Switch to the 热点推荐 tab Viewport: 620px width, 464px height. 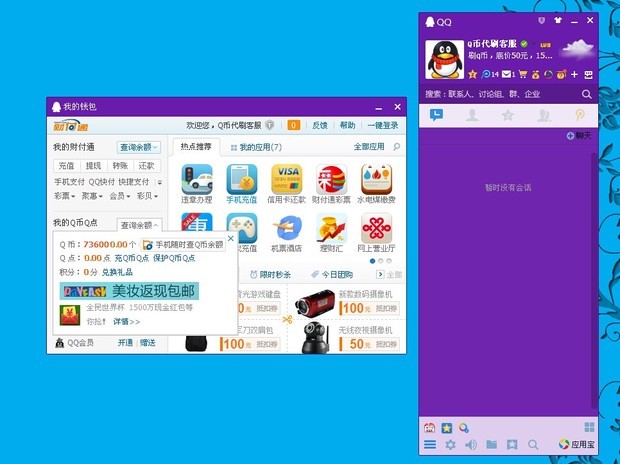196,147
